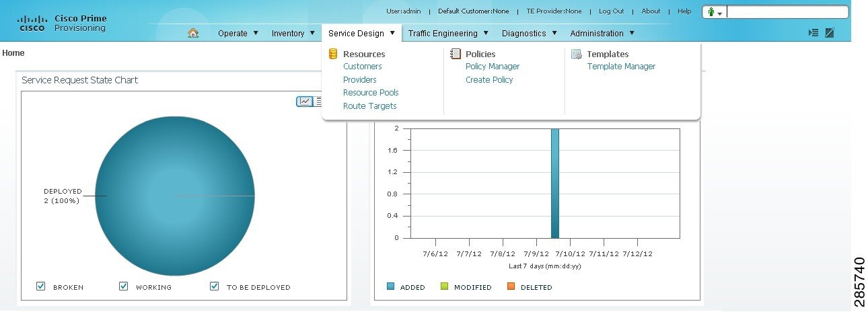Uncheck the BROKEN checkbox

41,286
